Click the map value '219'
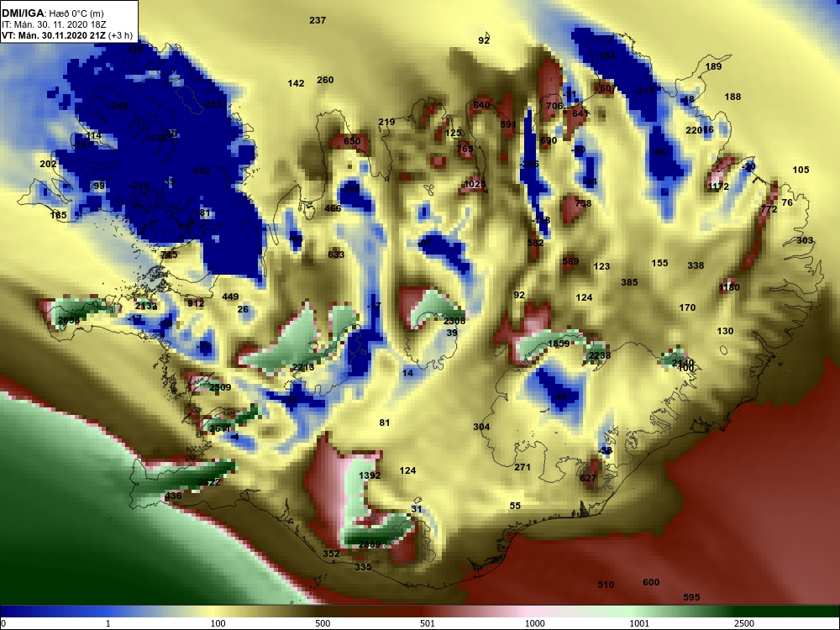The height and width of the screenshot is (630, 840). click(x=386, y=122)
